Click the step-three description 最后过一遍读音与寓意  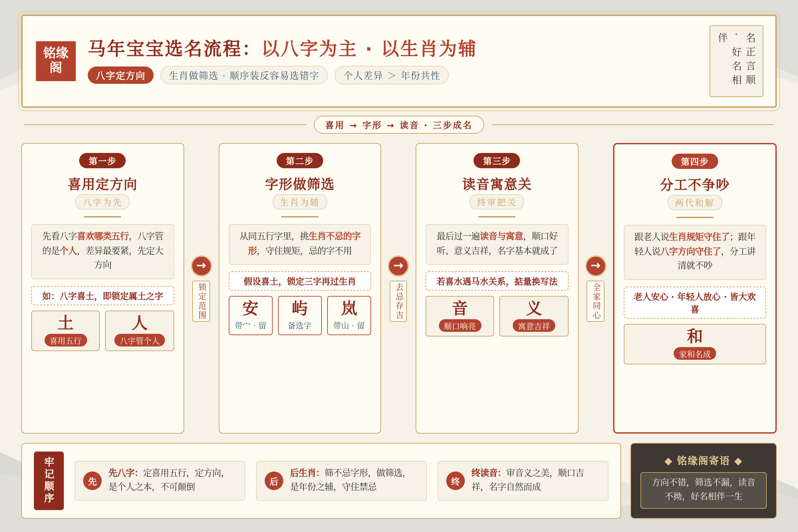(497, 244)
